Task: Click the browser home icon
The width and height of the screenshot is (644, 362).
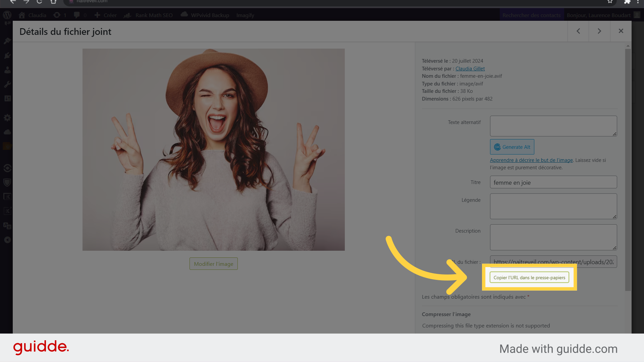Action: pyautogui.click(x=53, y=2)
